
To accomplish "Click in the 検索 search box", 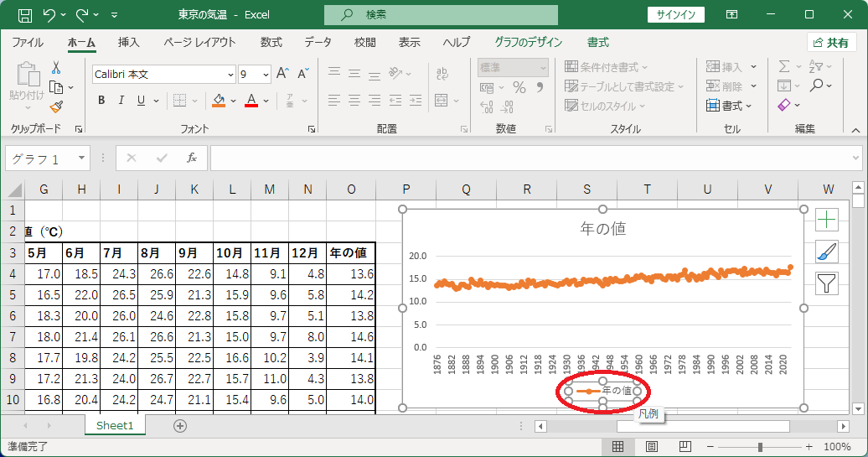I will (x=442, y=15).
